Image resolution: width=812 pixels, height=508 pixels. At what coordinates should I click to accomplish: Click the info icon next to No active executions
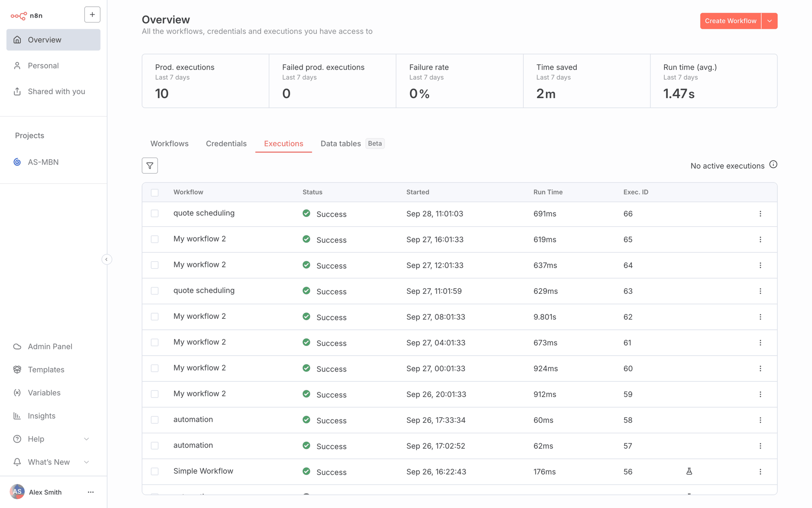coord(773,165)
